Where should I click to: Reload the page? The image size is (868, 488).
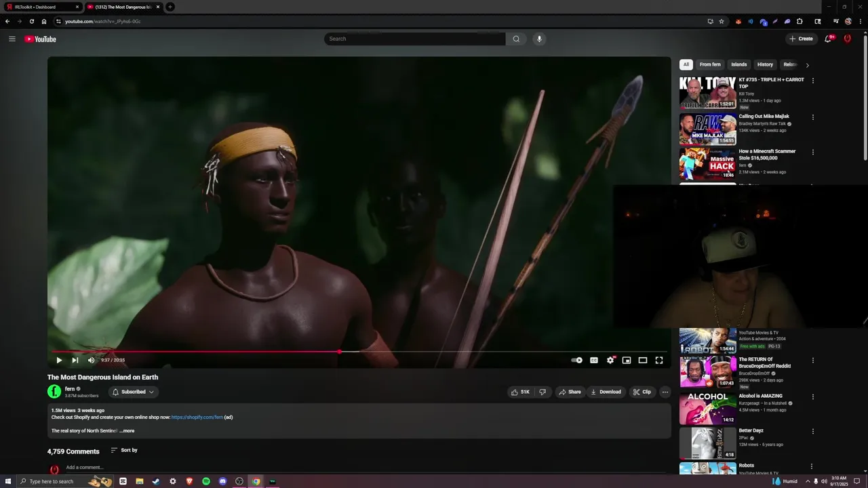click(x=32, y=21)
